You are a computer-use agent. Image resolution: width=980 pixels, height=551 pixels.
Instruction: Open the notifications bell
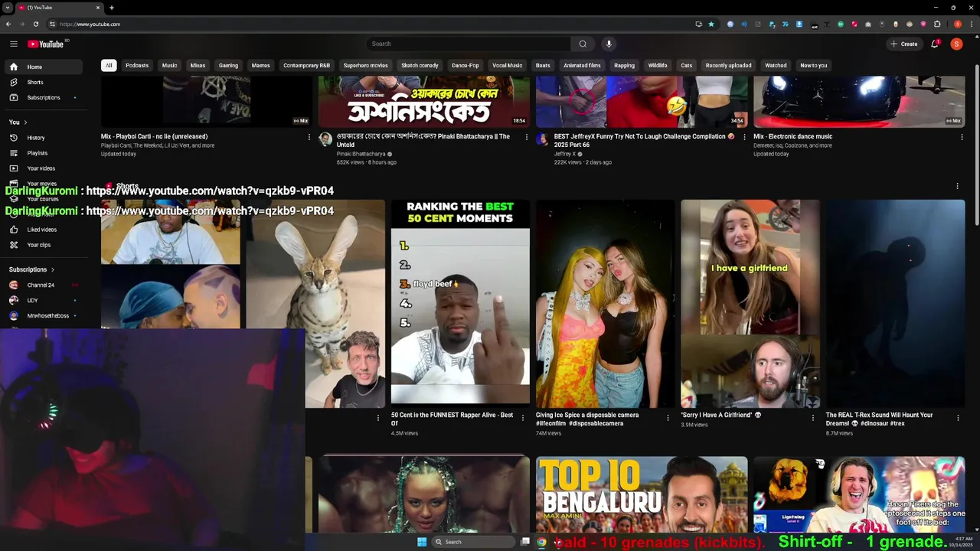pyautogui.click(x=934, y=44)
